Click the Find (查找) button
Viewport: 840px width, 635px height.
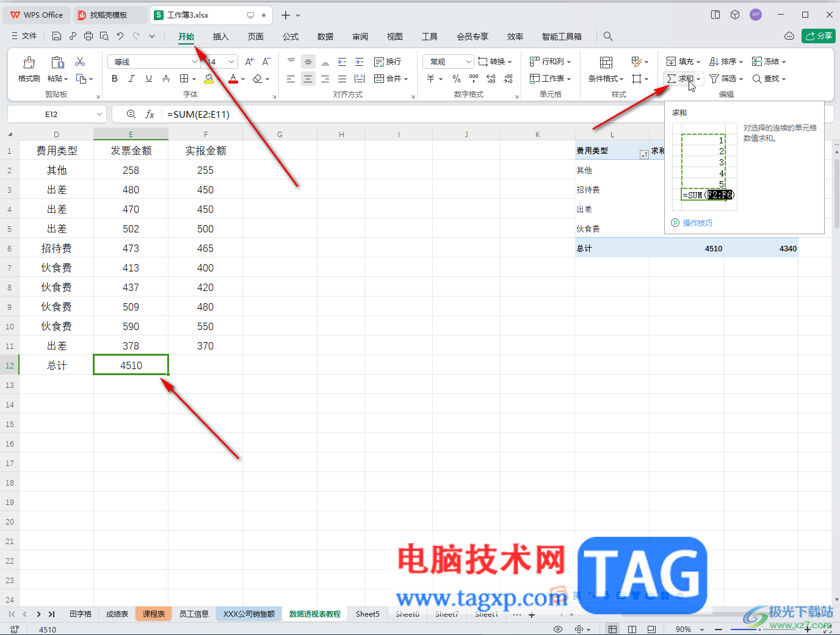coord(769,79)
